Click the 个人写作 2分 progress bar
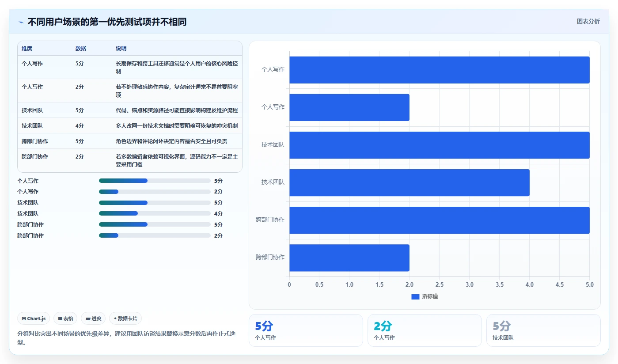 coord(155,192)
